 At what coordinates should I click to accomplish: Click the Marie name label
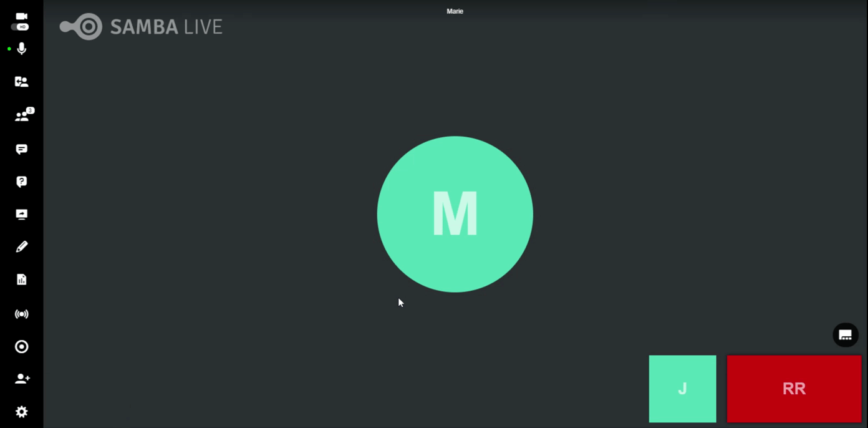[455, 11]
